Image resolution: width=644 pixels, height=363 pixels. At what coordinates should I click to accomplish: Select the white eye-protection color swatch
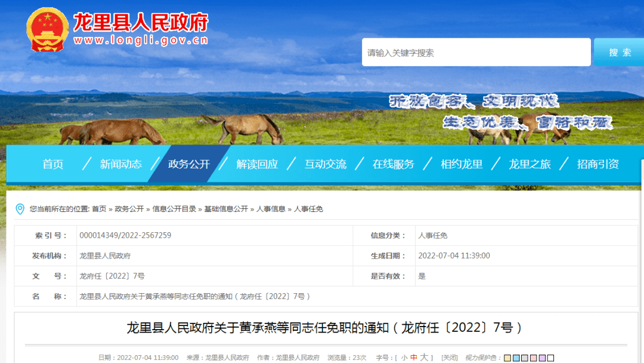coord(551,358)
